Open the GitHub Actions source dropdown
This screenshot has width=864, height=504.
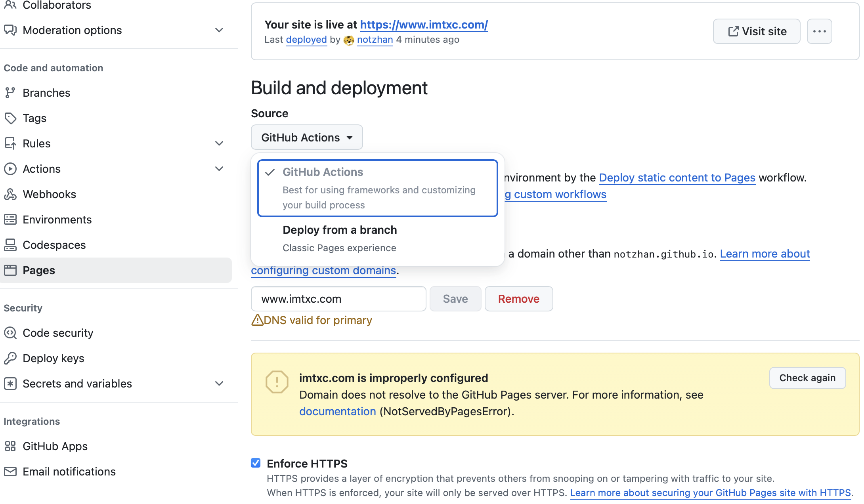[307, 137]
